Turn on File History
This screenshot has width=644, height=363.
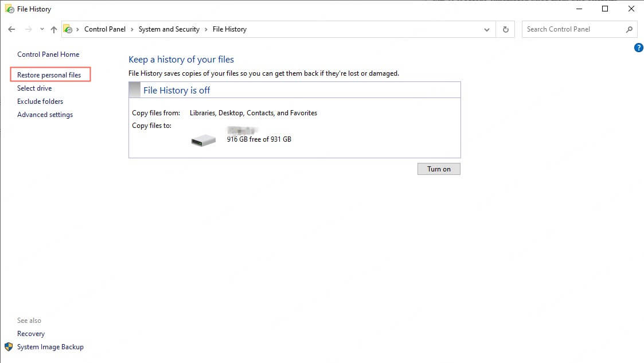click(439, 169)
